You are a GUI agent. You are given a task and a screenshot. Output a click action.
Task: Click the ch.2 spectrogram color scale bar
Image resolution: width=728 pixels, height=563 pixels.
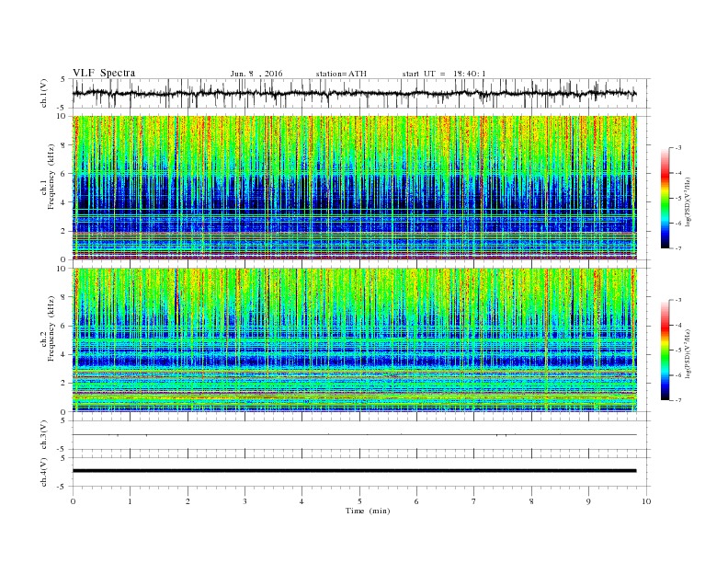pos(665,350)
